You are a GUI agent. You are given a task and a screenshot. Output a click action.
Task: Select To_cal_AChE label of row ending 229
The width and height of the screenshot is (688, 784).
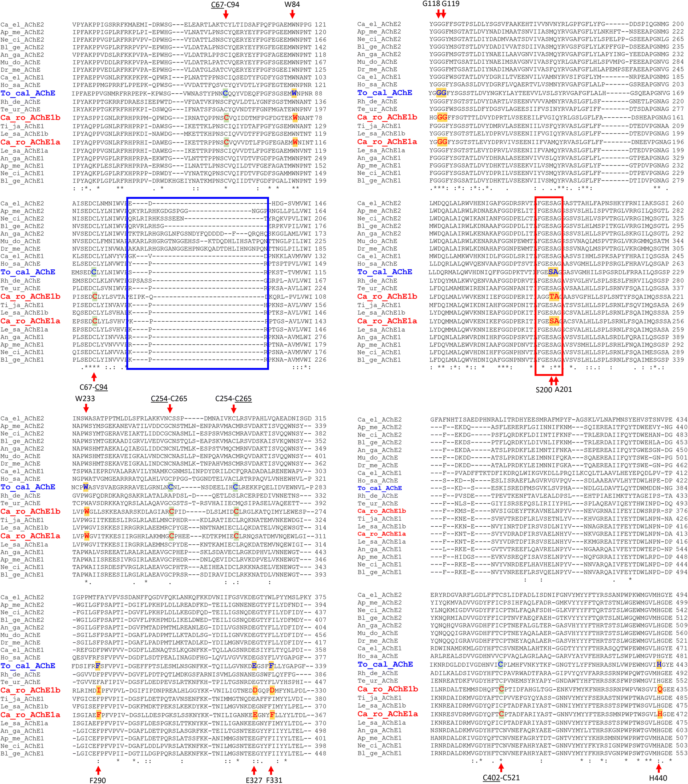[385, 271]
